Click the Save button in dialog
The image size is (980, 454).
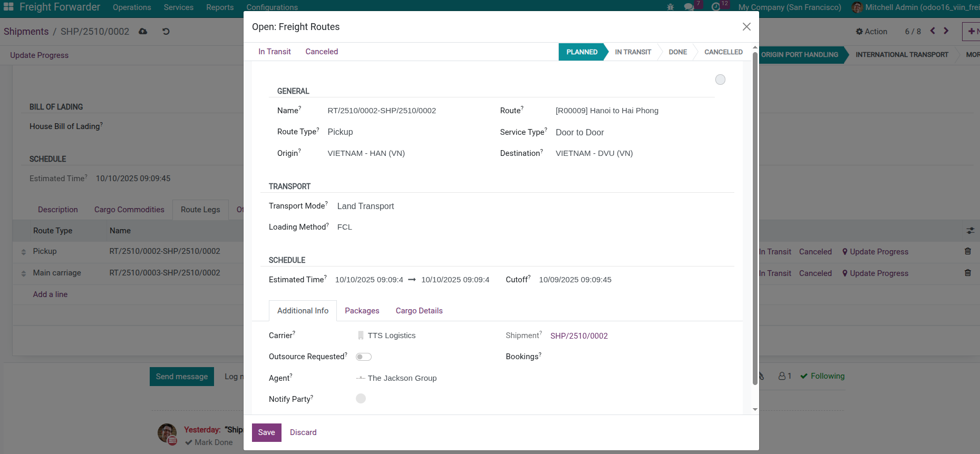point(266,432)
